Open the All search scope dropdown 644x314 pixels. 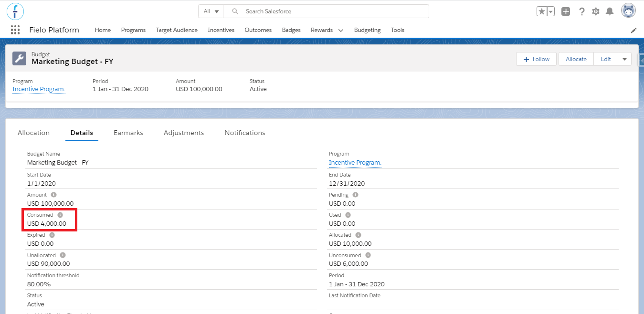pyautogui.click(x=211, y=11)
